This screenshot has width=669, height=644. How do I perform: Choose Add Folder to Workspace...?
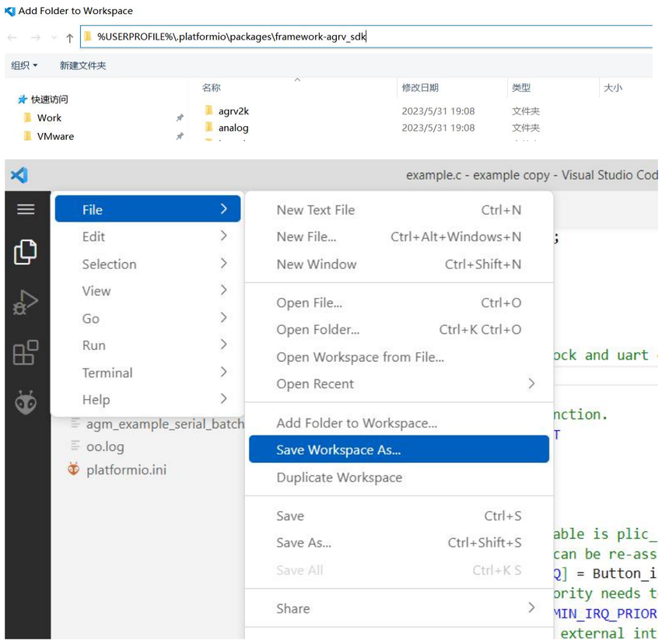[x=399, y=422]
